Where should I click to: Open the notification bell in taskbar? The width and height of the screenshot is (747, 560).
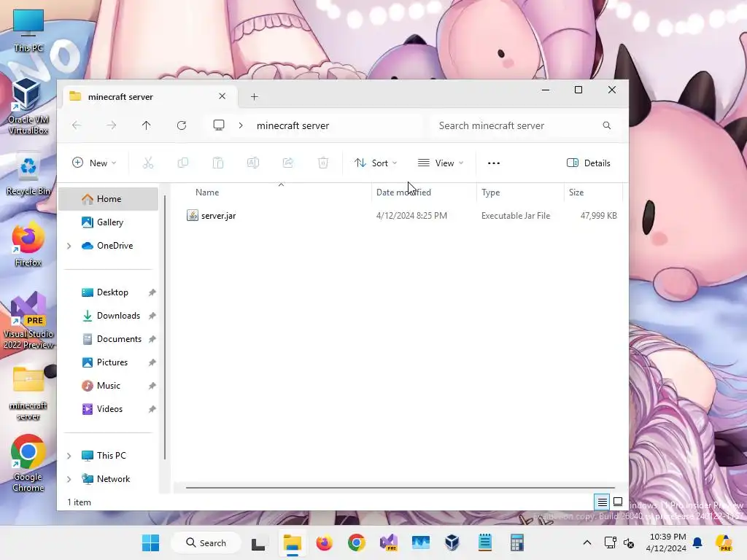(x=697, y=542)
